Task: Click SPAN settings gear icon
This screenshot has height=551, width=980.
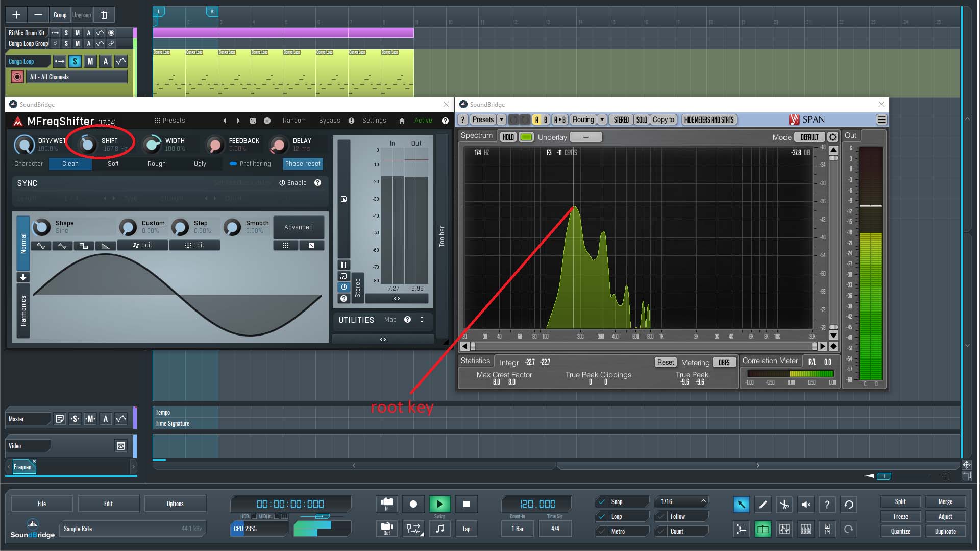Action: coord(832,137)
